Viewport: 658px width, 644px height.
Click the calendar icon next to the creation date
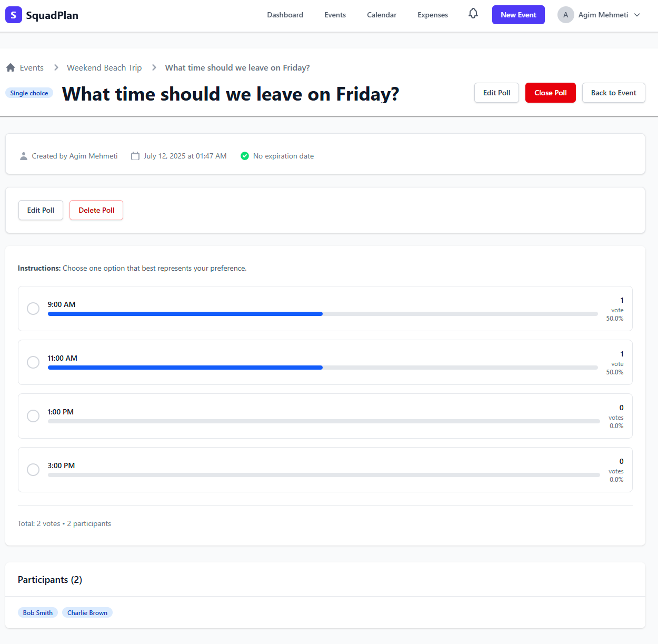pos(135,156)
